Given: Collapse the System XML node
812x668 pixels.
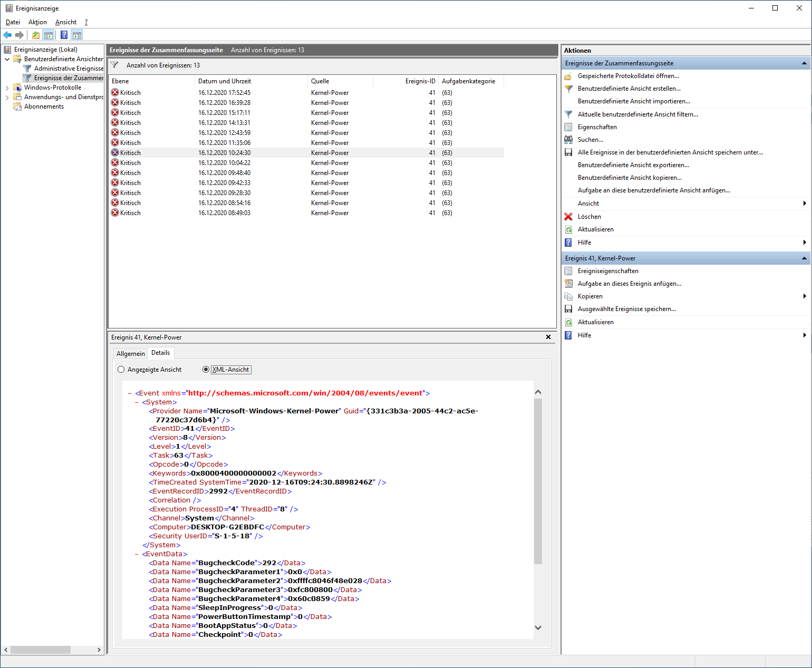Looking at the screenshot, I should click(x=137, y=402).
